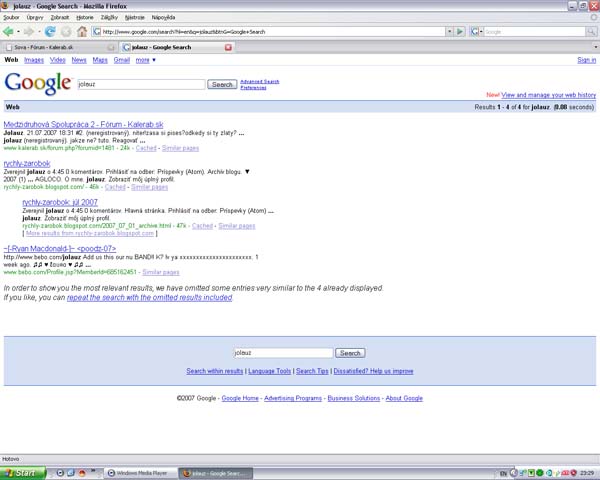Open the Záložky menu

click(109, 17)
